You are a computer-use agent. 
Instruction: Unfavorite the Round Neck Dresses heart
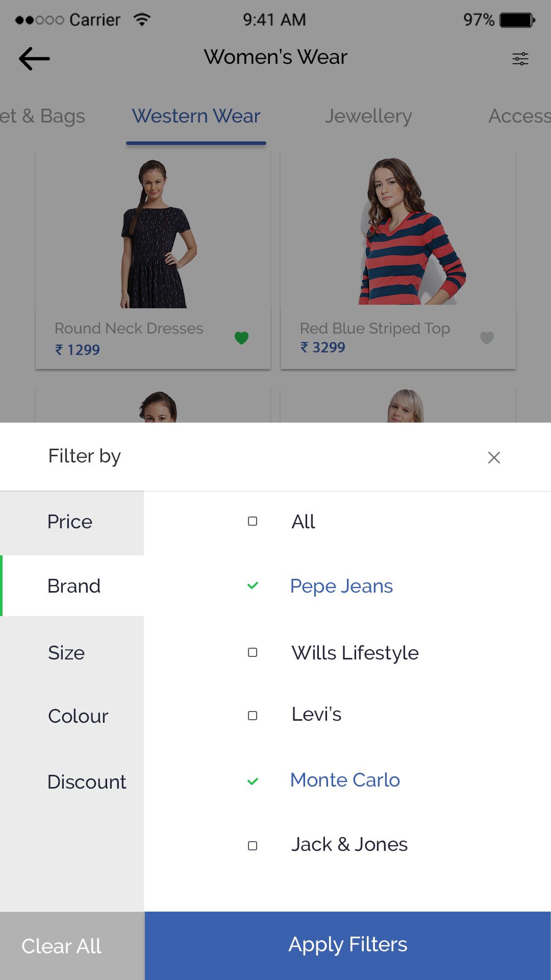[x=241, y=338]
